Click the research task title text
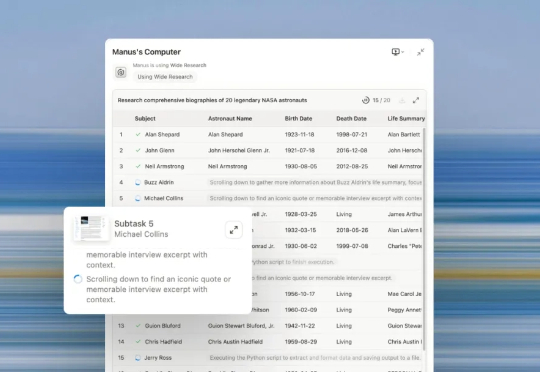540x372 pixels. pos(212,100)
